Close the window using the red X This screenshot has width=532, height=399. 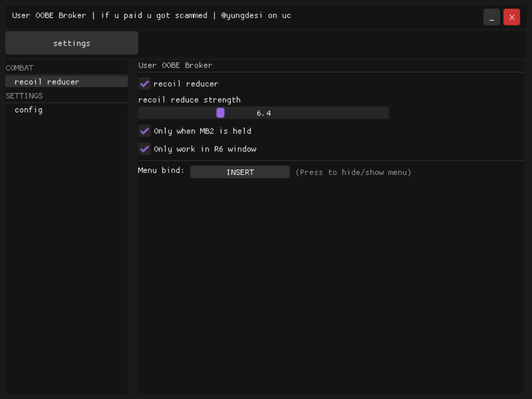[512, 17]
